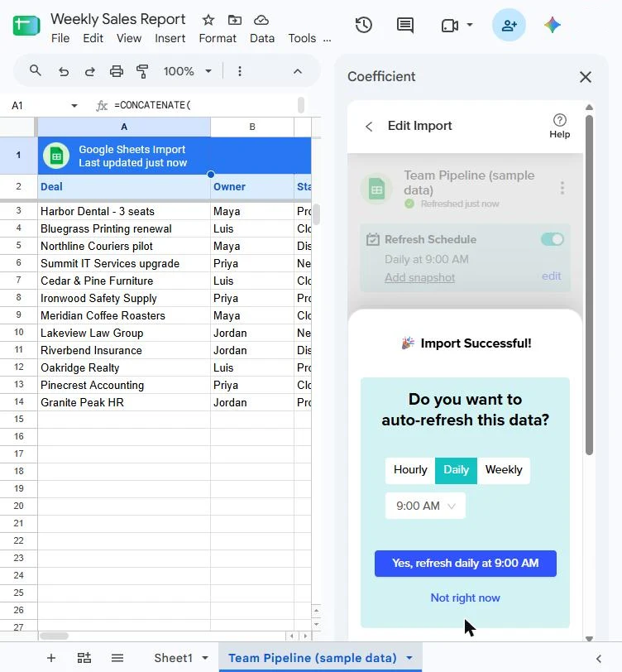Click the edit schedule link
The height and width of the screenshot is (672, 622).
552,276
